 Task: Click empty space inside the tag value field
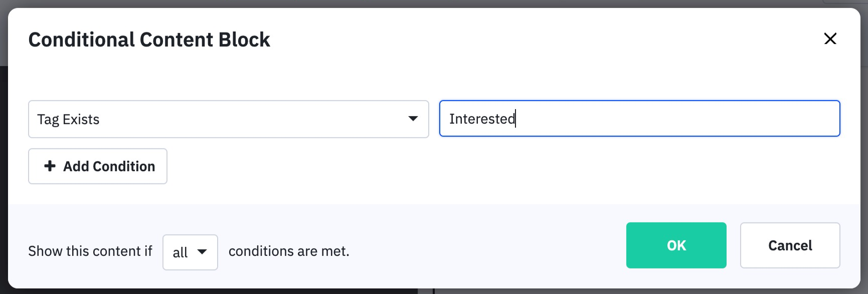[x=677, y=119]
